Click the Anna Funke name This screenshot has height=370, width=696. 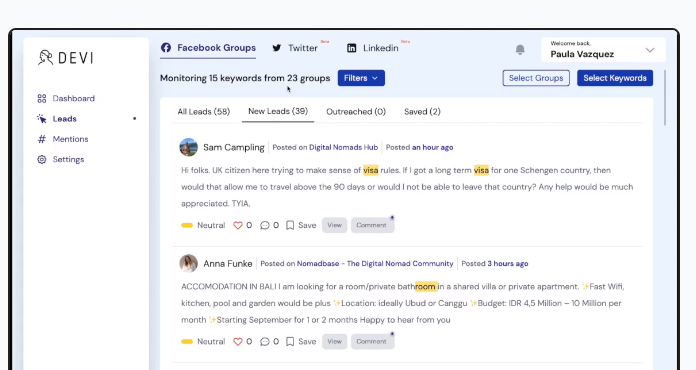click(228, 264)
